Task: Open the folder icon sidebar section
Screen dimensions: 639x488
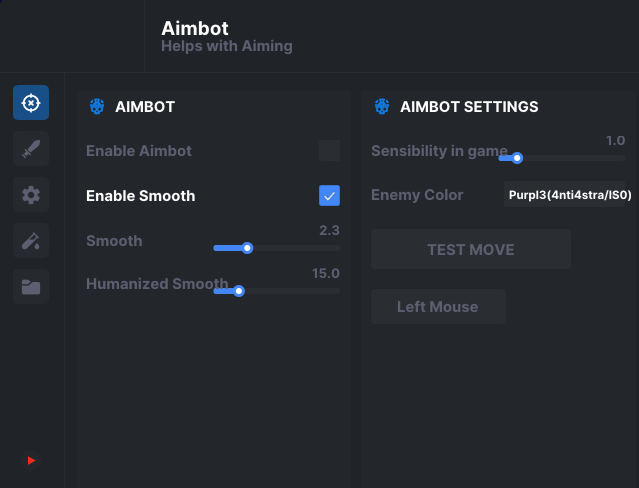Action: 31,287
